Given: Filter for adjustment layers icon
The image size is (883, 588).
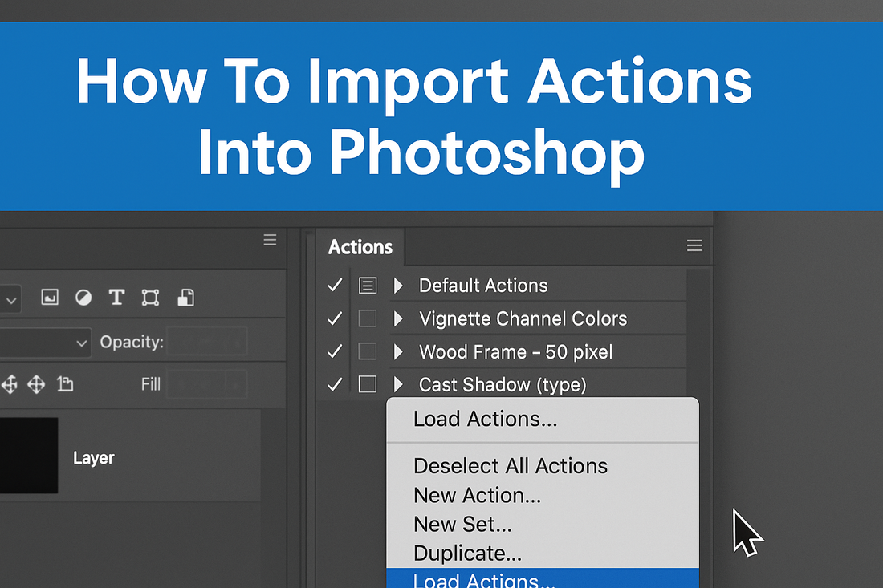Looking at the screenshot, I should click(x=83, y=297).
